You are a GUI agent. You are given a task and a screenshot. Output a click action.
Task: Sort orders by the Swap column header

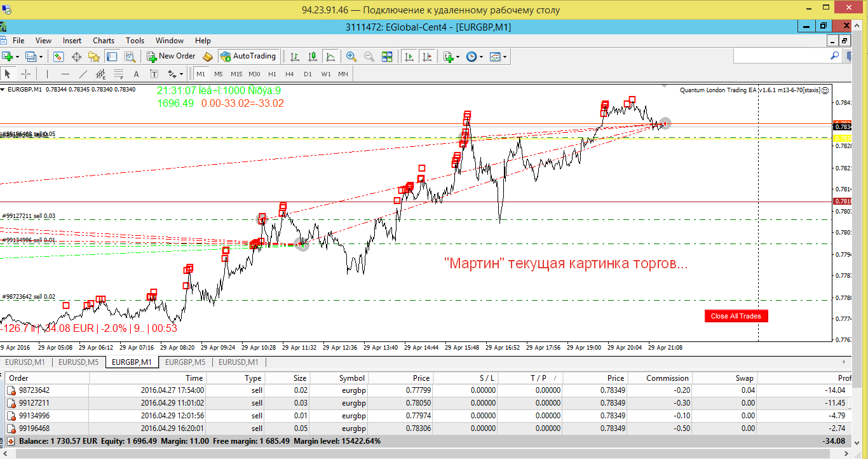(x=725, y=378)
